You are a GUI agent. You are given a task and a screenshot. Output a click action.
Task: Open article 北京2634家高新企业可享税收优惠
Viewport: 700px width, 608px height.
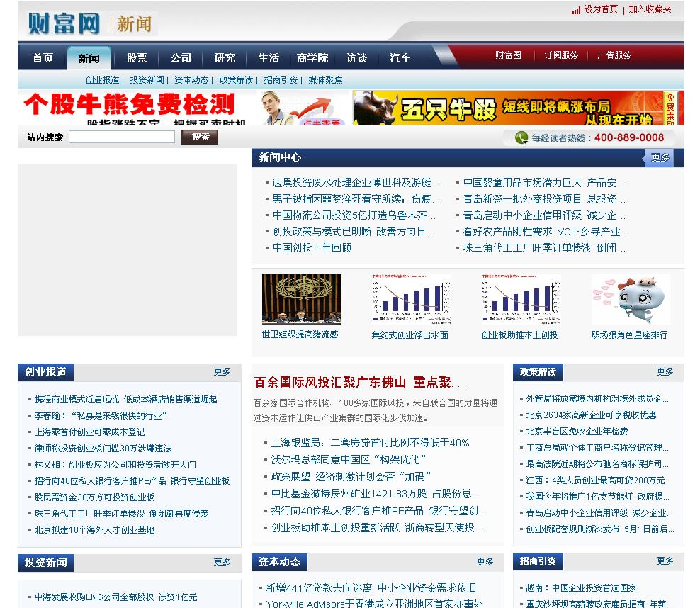[591, 415]
